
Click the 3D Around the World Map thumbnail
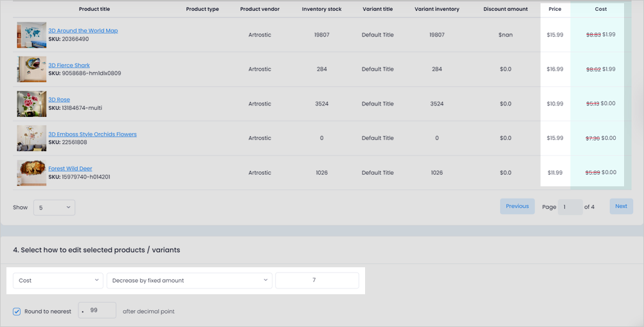click(31, 35)
